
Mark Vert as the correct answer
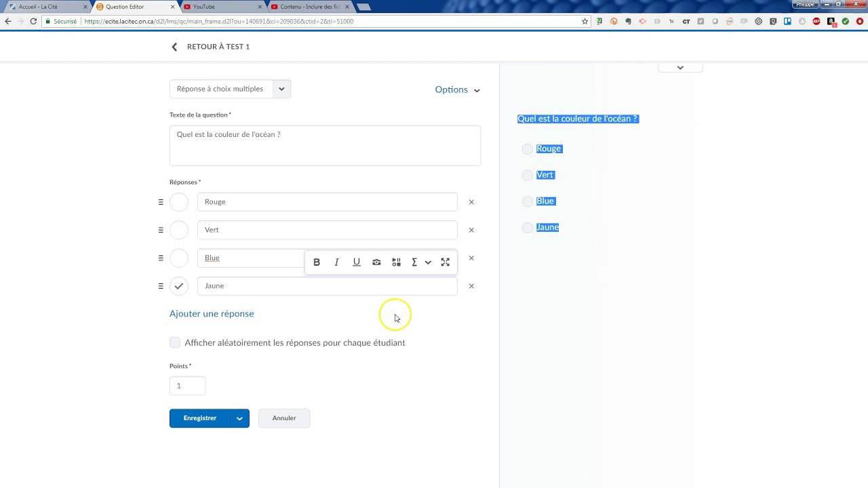pyautogui.click(x=179, y=230)
